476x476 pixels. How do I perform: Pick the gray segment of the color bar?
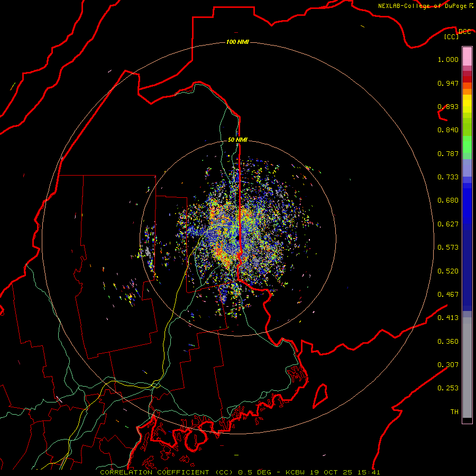point(467,368)
